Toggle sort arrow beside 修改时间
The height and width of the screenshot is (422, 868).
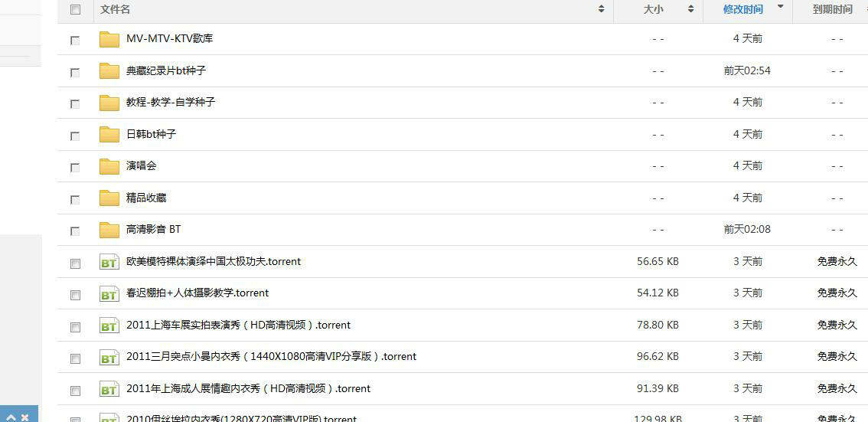780,7
